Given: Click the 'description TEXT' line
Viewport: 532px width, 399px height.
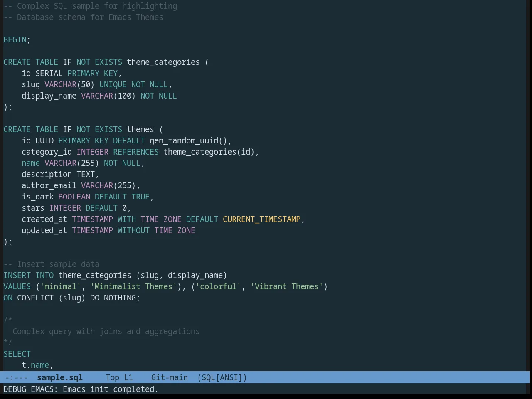Looking at the screenshot, I should click(x=60, y=174).
